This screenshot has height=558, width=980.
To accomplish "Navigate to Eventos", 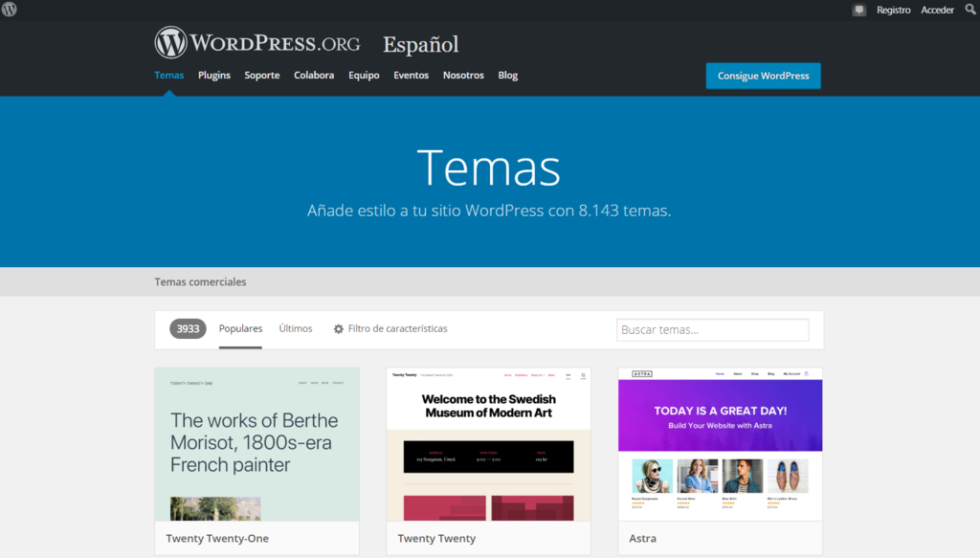I will 411,75.
